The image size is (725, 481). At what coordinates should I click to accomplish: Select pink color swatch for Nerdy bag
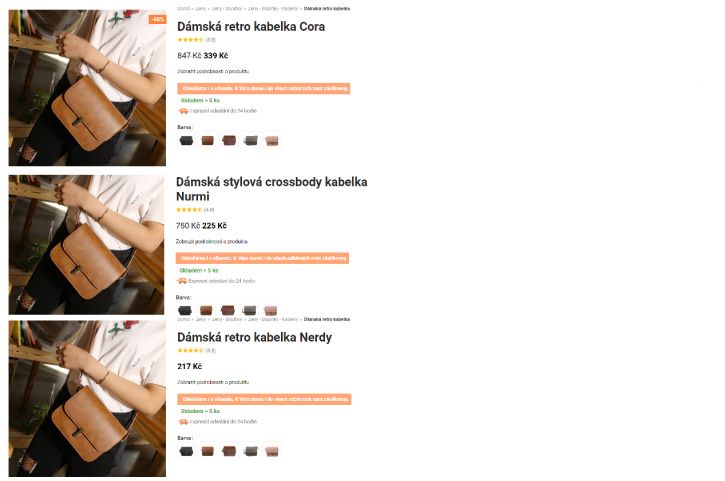[272, 451]
